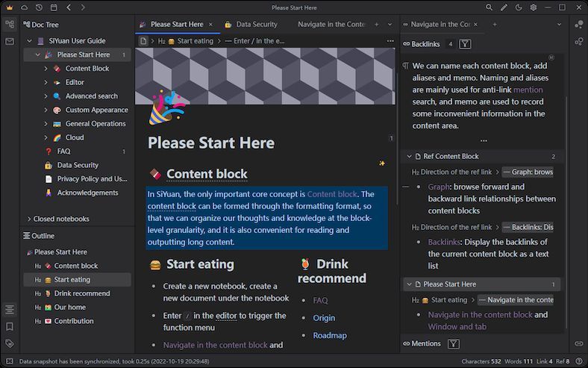Show the Doc Tree panel icon in left dock
The width and height of the screenshot is (588, 368).
10,25
